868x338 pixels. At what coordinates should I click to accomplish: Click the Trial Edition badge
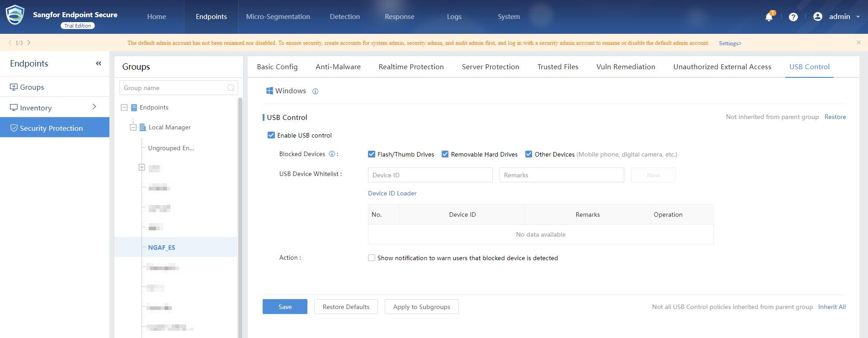click(x=78, y=26)
